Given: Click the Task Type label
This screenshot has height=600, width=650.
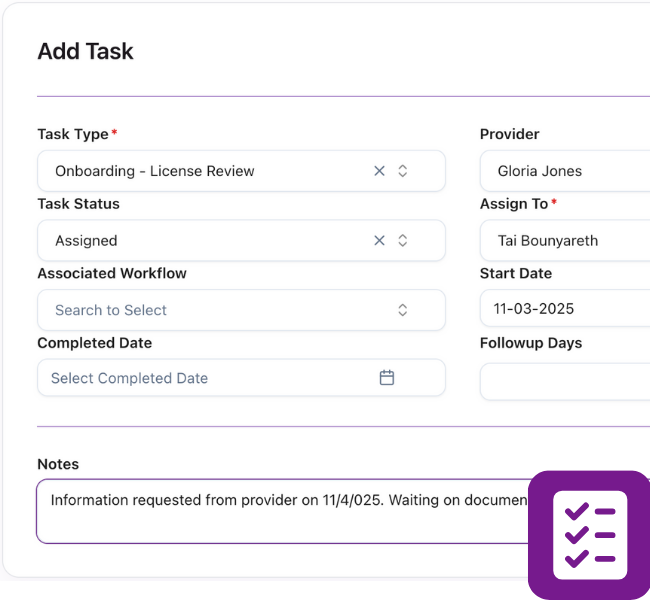Looking at the screenshot, I should (x=73, y=134).
